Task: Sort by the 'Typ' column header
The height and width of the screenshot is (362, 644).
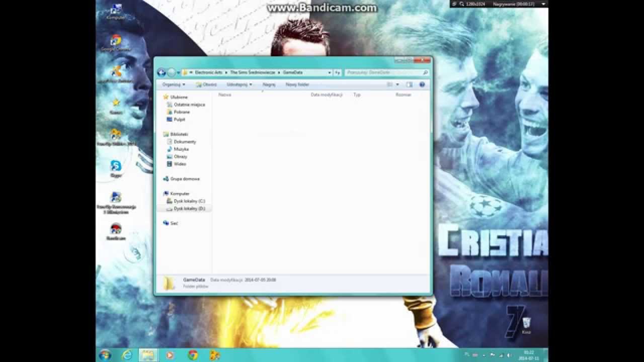Action: pos(357,95)
